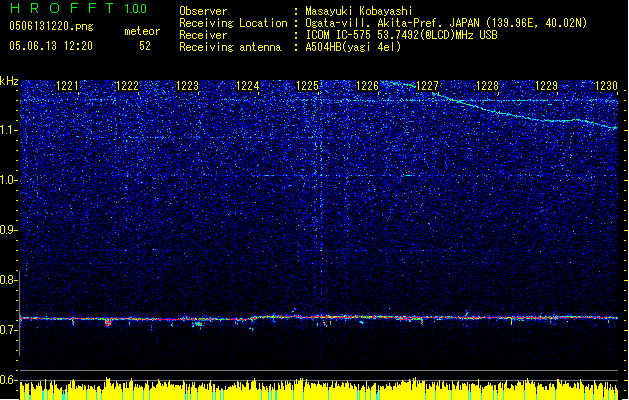Click antenna value A504HB(yagi 4el)
Screen dimensions: 629x400
353,47
